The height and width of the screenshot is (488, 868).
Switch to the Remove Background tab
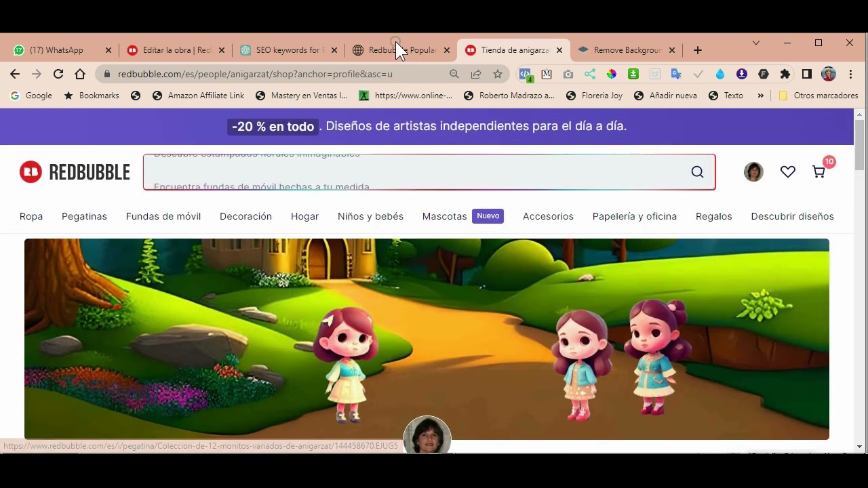tap(627, 50)
